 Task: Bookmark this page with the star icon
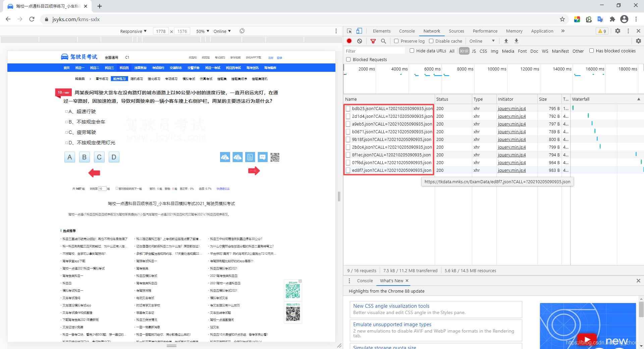tap(562, 19)
